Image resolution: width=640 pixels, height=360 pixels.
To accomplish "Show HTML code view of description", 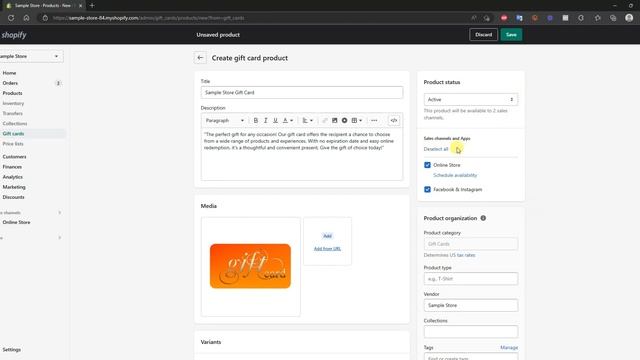I will click(393, 120).
